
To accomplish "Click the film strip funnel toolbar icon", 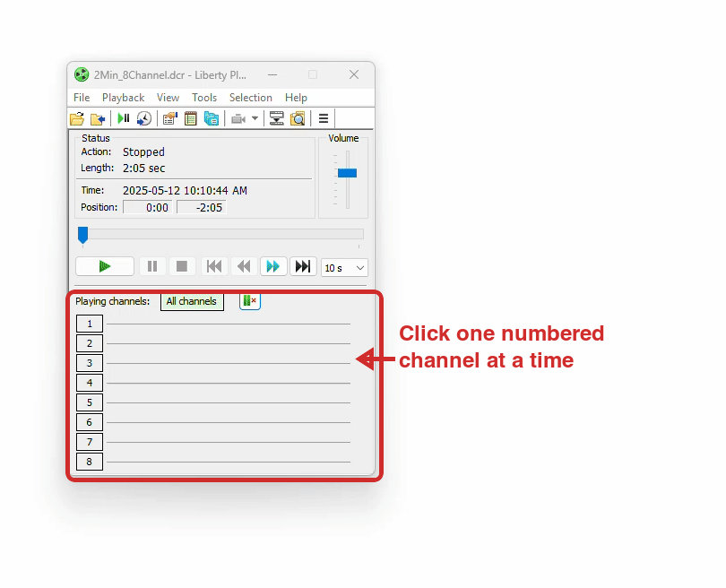I will pos(276,119).
